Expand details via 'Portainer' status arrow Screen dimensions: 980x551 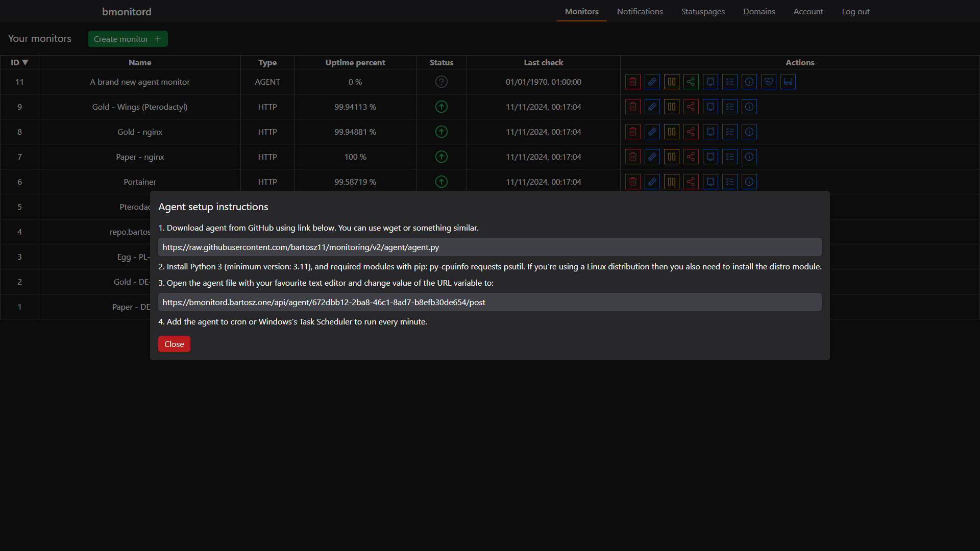441,182
